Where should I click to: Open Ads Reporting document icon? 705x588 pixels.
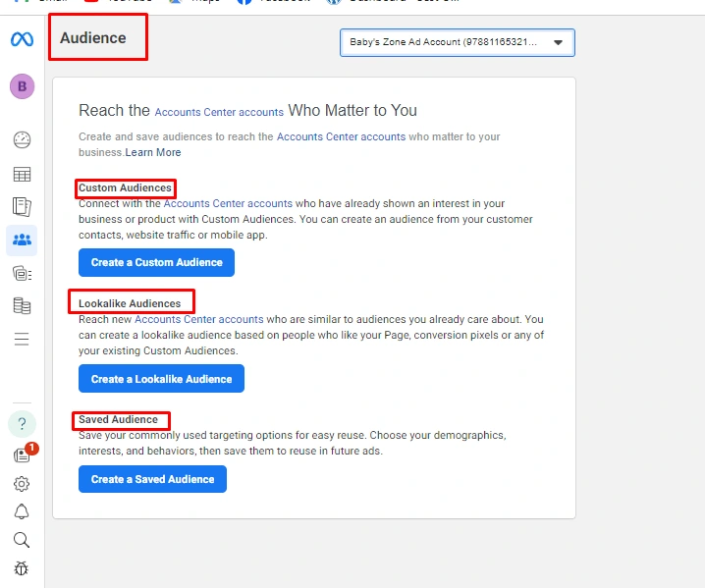point(22,207)
